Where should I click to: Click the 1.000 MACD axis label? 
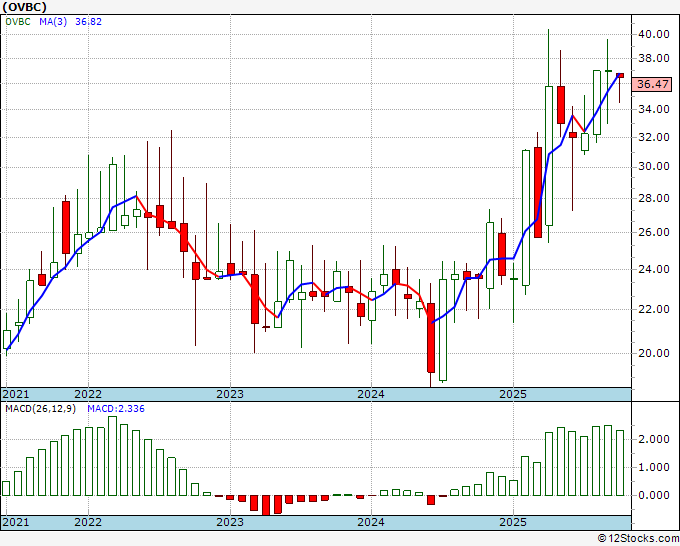[x=654, y=468]
